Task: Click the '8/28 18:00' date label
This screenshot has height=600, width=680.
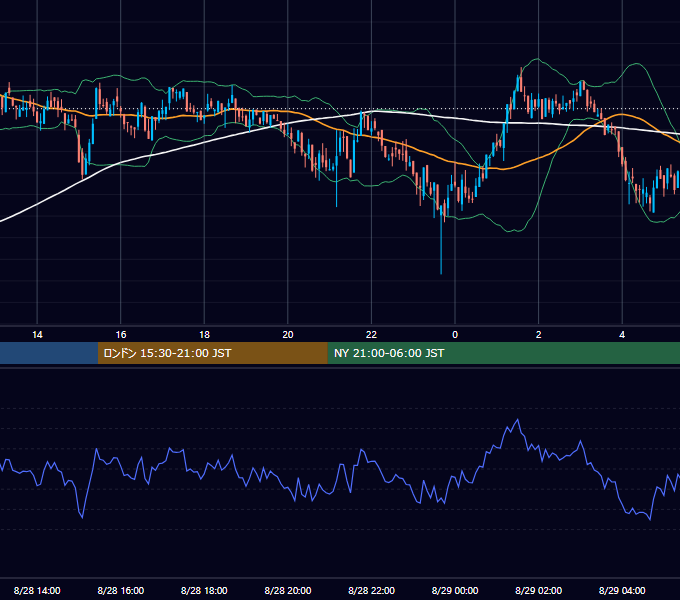Action: (x=204, y=590)
